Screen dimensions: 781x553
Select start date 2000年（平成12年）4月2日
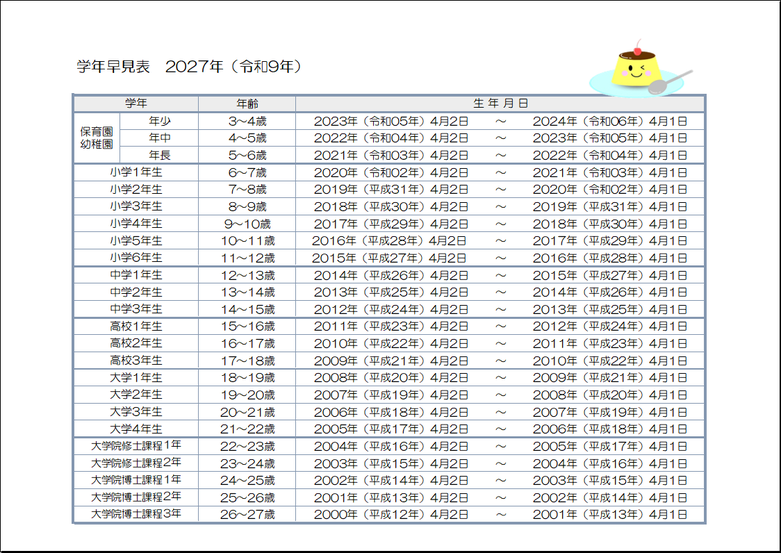click(391, 514)
